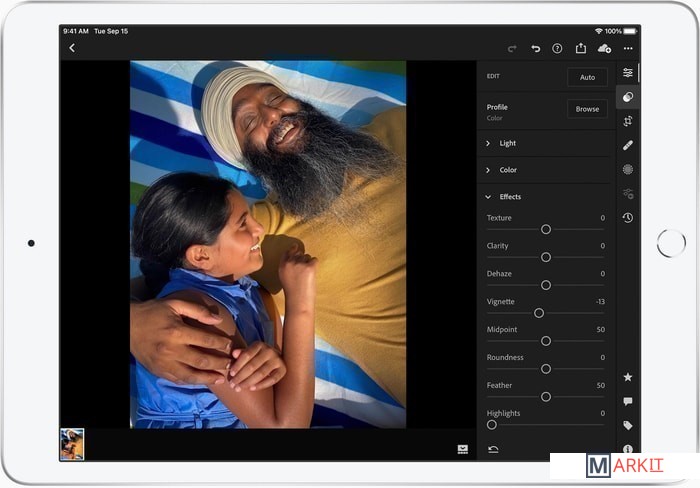Viewport: 700px width, 488px height.
Task: Select the Healing brush tool
Action: tap(627, 145)
